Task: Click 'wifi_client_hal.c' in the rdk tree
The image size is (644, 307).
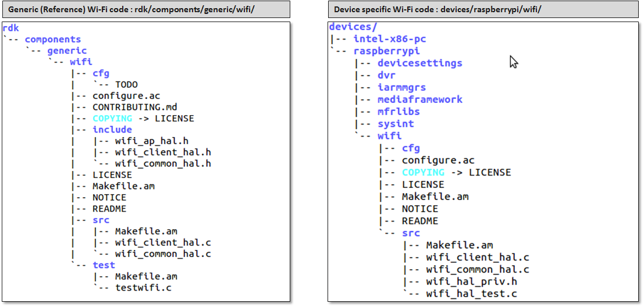Action: 163,242
